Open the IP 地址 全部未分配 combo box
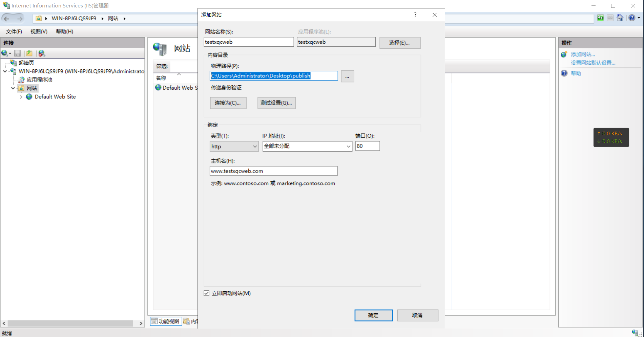This screenshot has height=337, width=644. click(x=307, y=146)
